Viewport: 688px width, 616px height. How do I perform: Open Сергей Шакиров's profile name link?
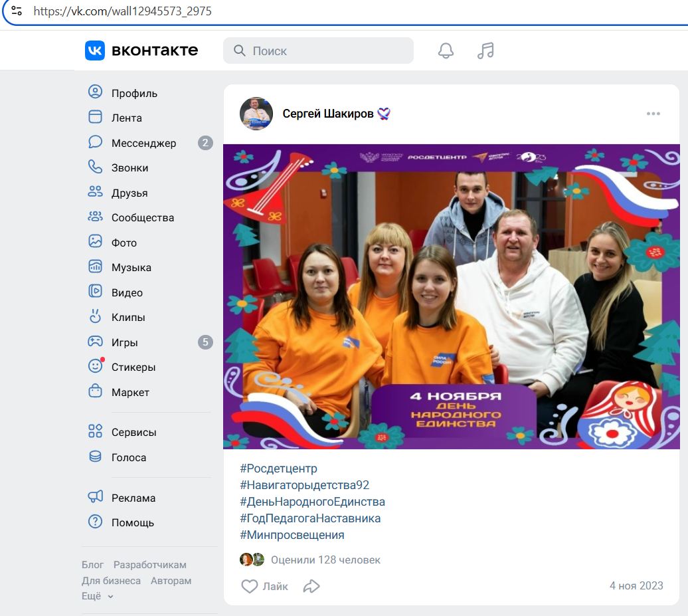pos(328,114)
